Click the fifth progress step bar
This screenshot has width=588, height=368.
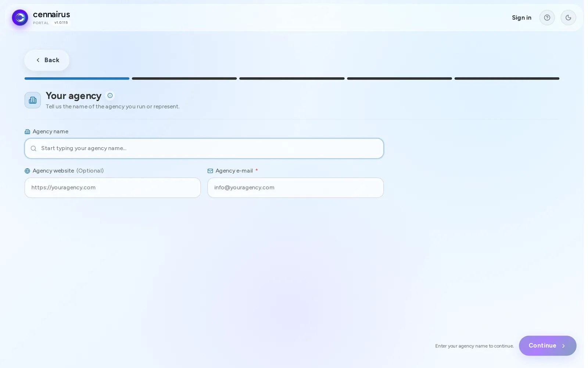click(x=507, y=78)
